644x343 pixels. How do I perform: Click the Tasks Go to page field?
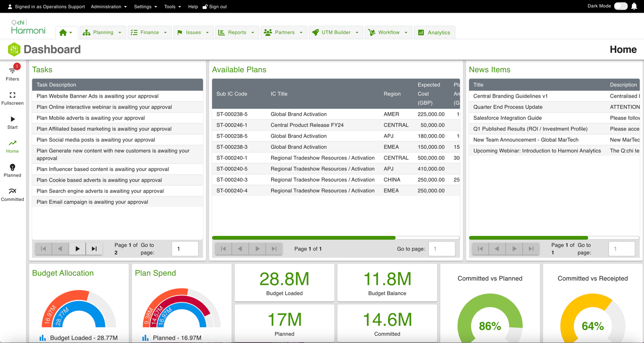coord(185,249)
